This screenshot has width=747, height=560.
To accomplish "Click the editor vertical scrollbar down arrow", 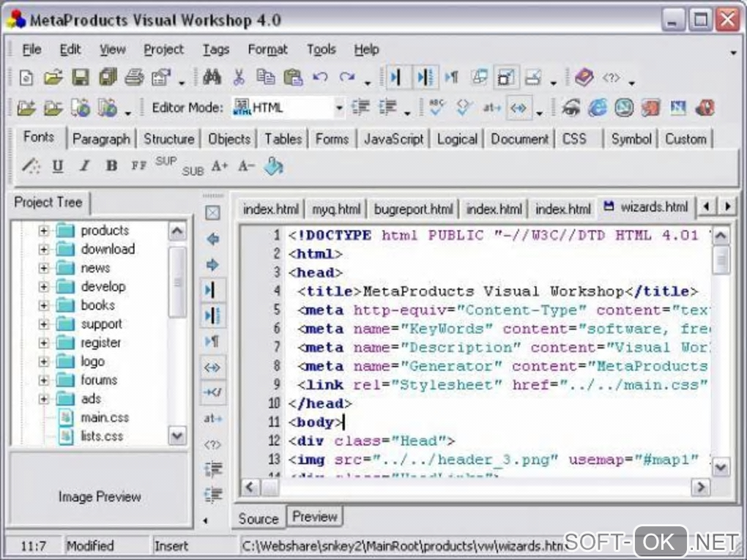I will point(721,467).
